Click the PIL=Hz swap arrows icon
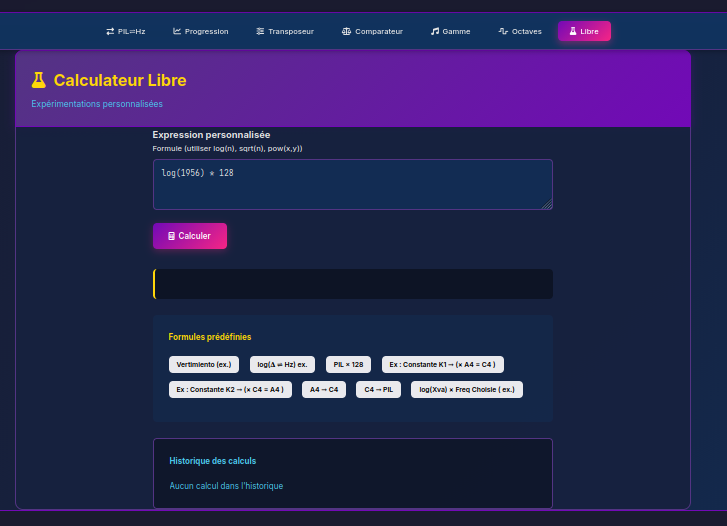This screenshot has height=526, width=727. (x=110, y=31)
